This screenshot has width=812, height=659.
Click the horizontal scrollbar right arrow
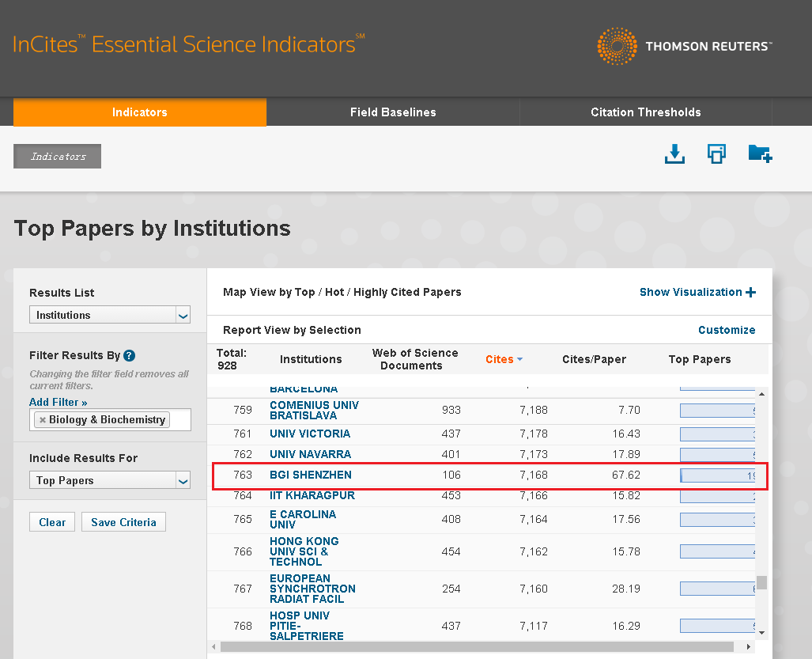click(x=748, y=646)
